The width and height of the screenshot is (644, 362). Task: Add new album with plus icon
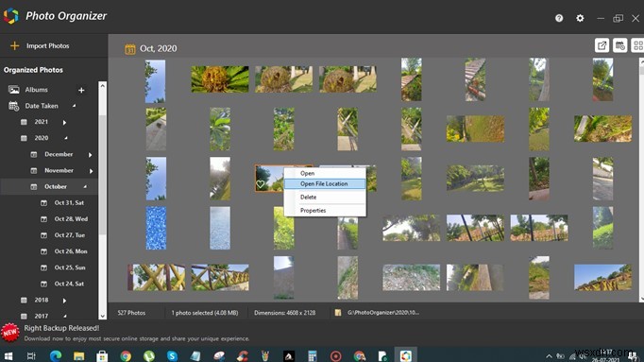coord(81,90)
